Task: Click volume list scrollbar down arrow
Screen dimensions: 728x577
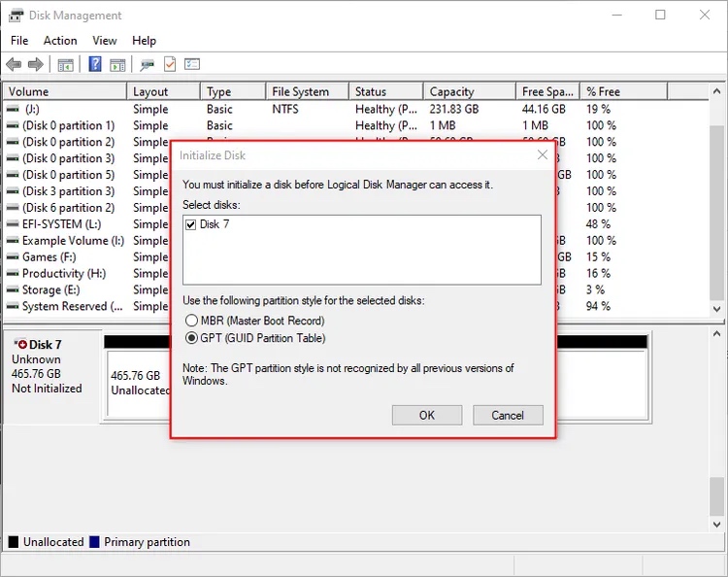Action: pos(717,309)
